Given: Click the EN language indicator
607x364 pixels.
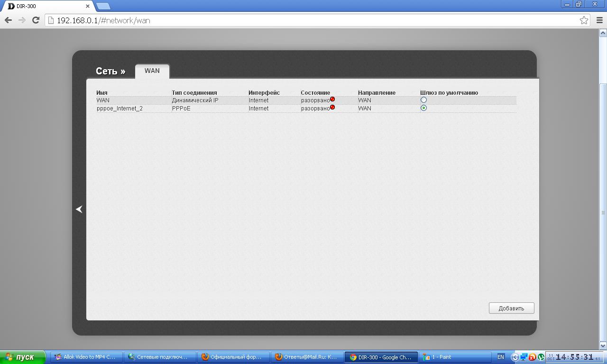Looking at the screenshot, I should [x=501, y=357].
